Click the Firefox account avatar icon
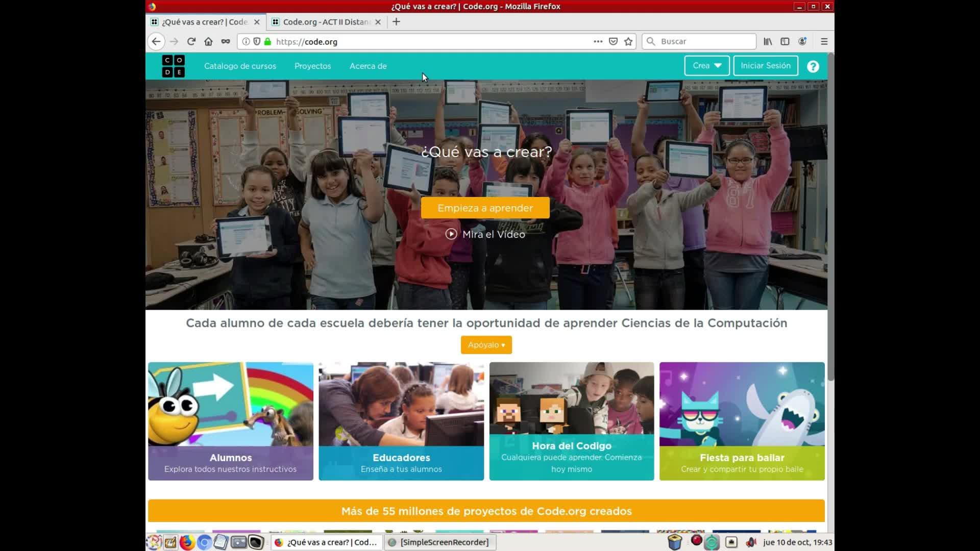This screenshot has height=551, width=980. point(802,41)
